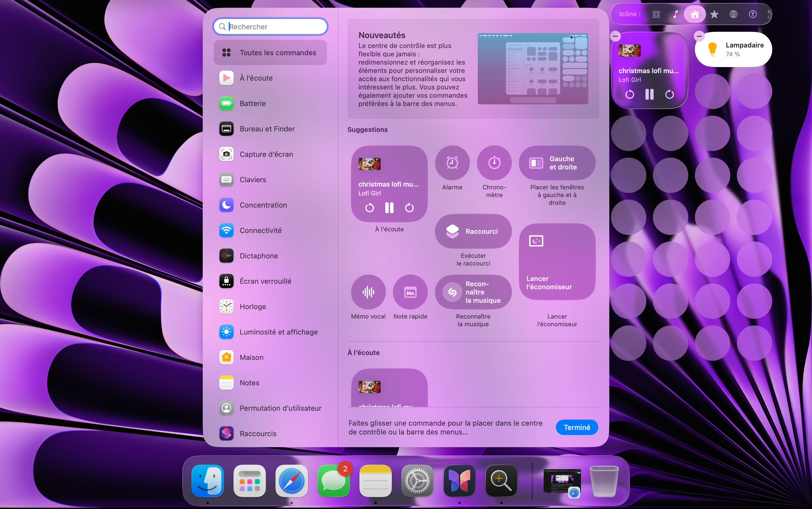Select the globe icon in icon bar
This screenshot has height=509, width=812.
pyautogui.click(x=733, y=14)
